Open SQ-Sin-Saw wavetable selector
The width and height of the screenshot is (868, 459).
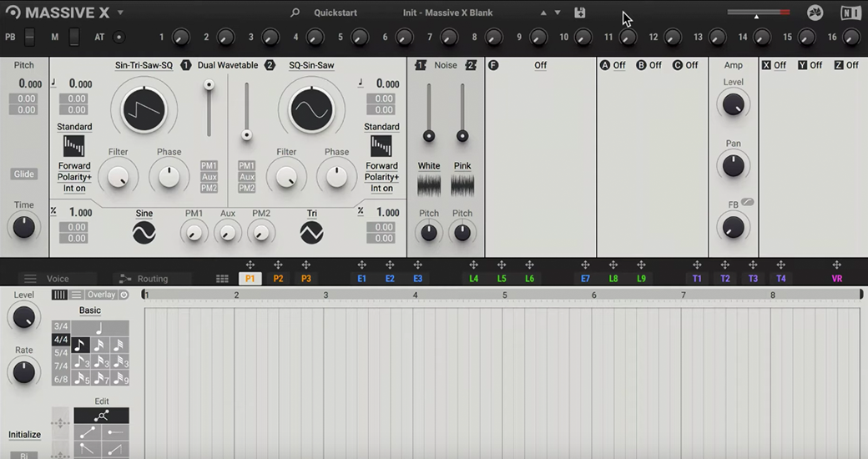pos(311,65)
